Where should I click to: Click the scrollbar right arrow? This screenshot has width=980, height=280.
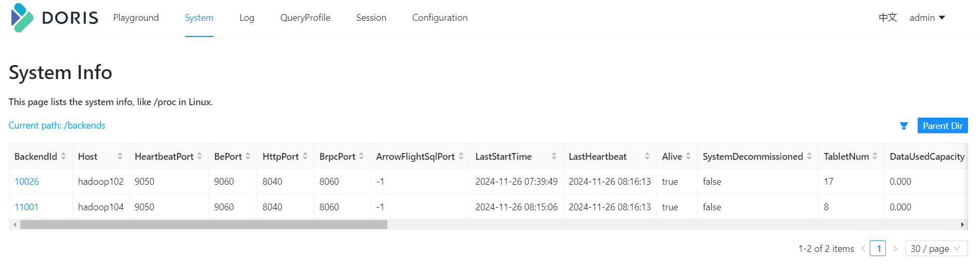coord(962,225)
